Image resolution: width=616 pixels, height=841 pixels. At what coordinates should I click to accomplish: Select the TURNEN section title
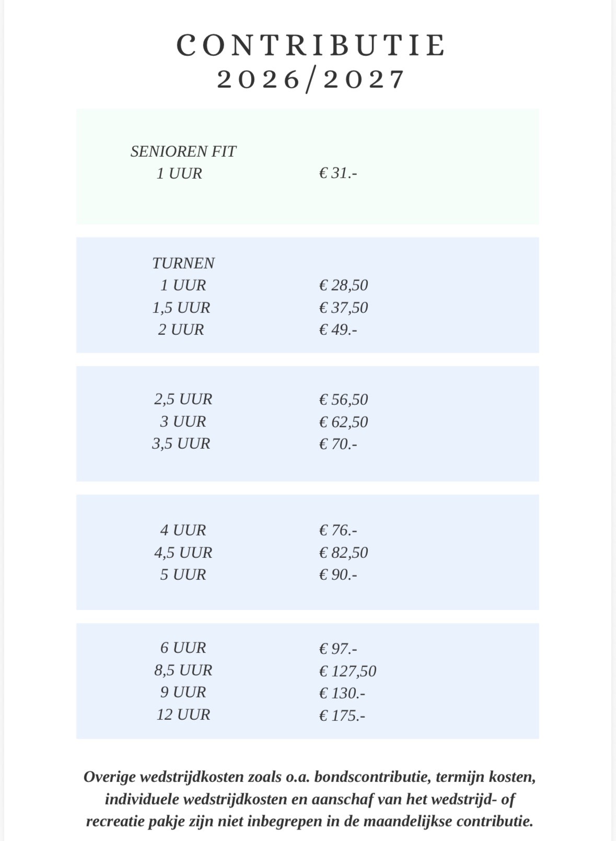[183, 263]
